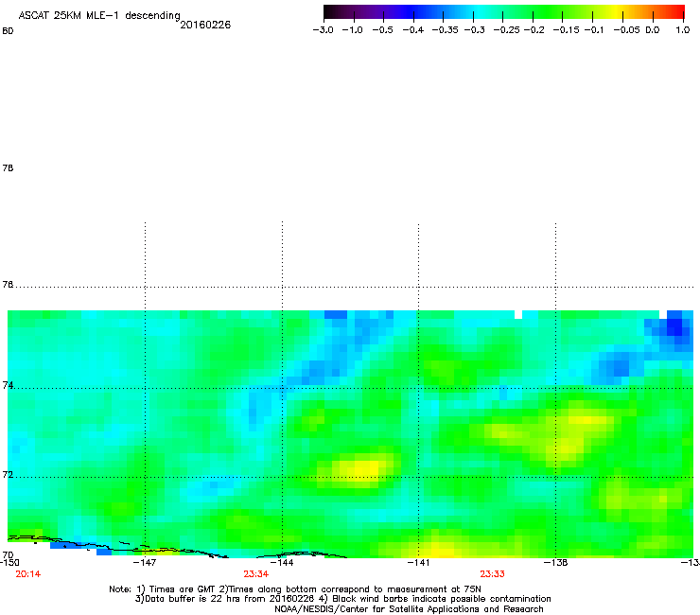
Task: Click the longitude -150 axis label
Action: (x=9, y=563)
